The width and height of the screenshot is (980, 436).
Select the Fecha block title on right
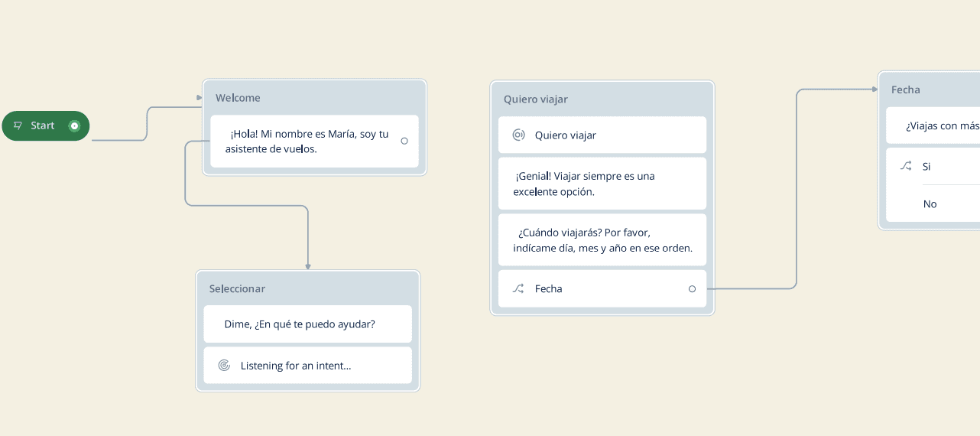coord(906,89)
